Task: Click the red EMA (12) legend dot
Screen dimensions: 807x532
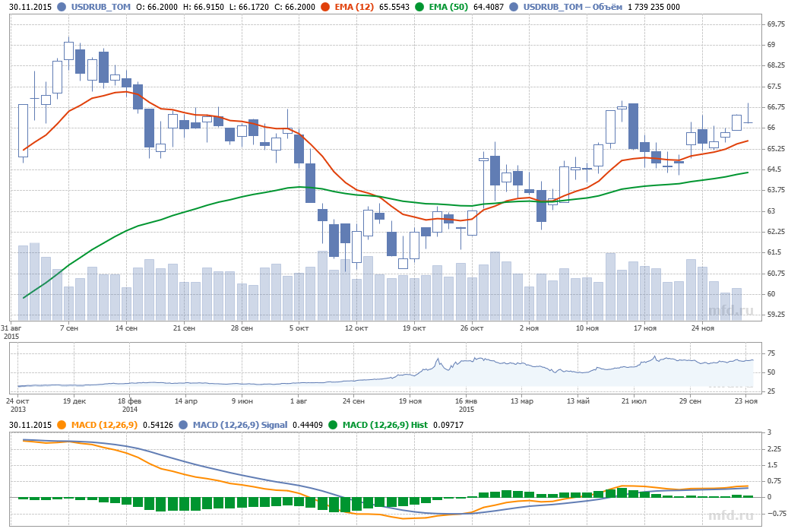Action: coord(326,7)
